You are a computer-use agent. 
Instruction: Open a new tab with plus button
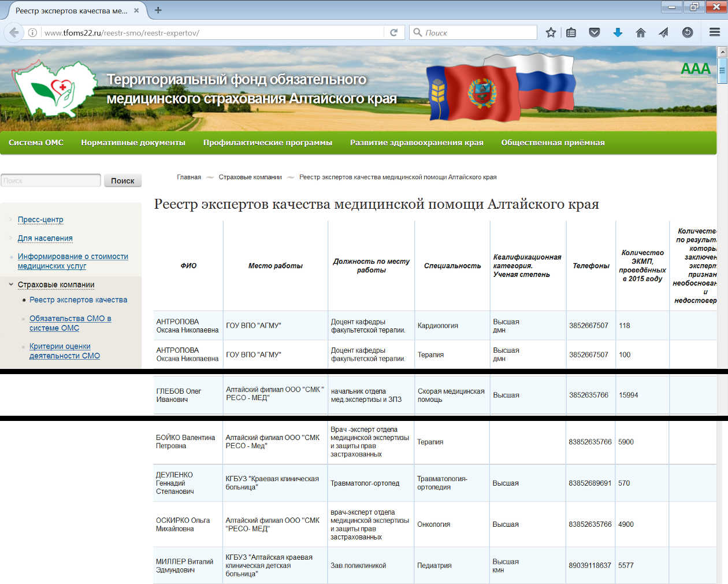click(158, 10)
